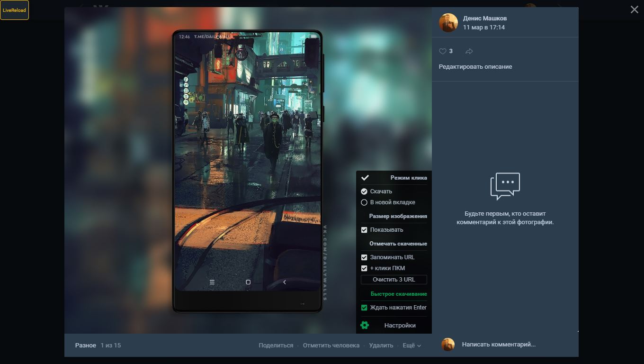Click the LiveReload badge
This screenshot has height=364, width=644.
[14, 10]
